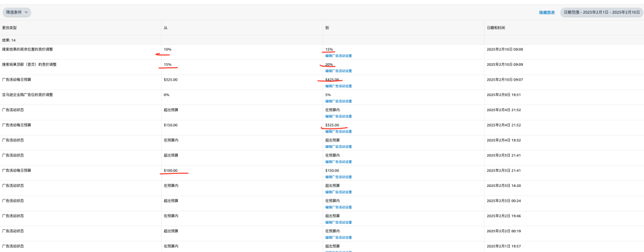Click 广告活动每日预算 in the $100.00 row
Image resolution: width=644 pixels, height=252 pixels.
click(17, 170)
